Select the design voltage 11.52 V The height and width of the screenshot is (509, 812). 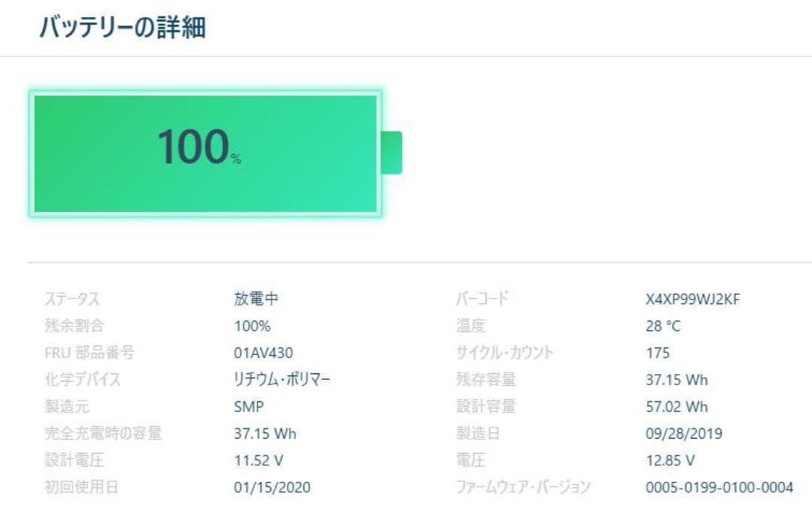tap(259, 460)
